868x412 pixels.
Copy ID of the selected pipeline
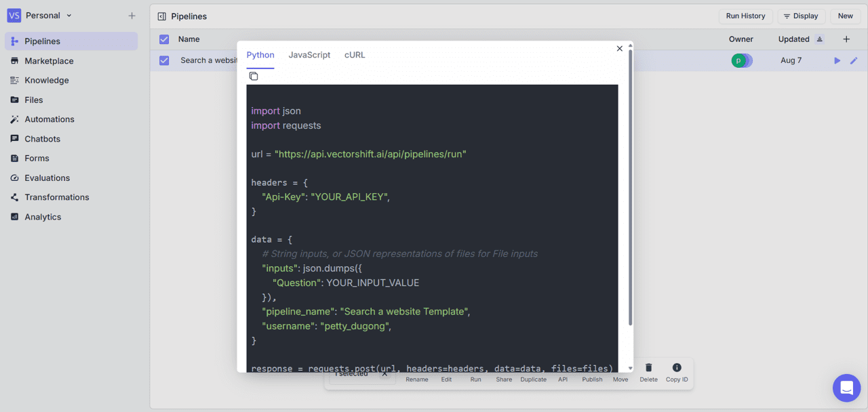(676, 373)
